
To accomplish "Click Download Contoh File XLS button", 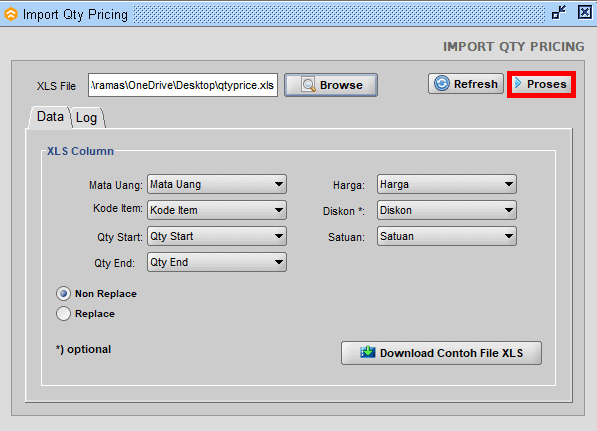I will (441, 353).
